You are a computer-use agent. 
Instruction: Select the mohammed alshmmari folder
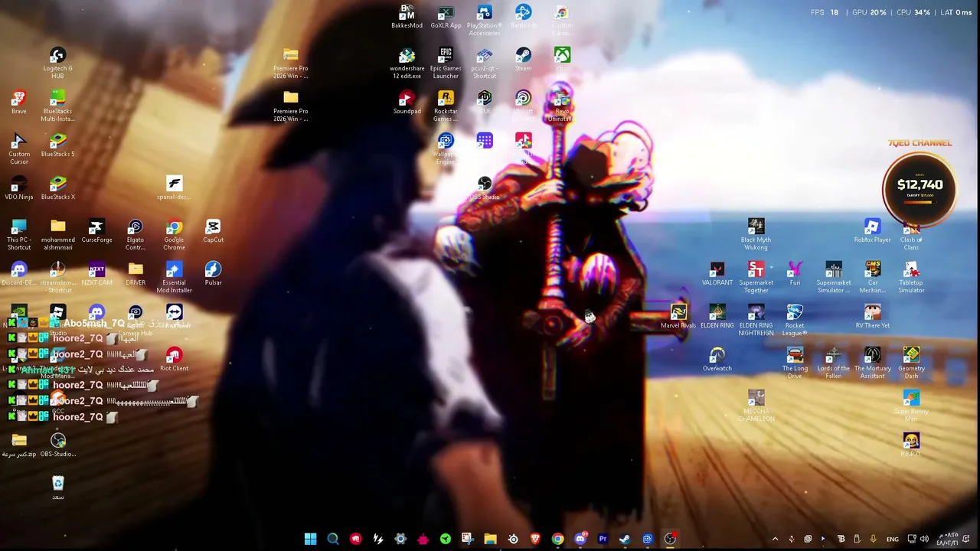point(57,235)
